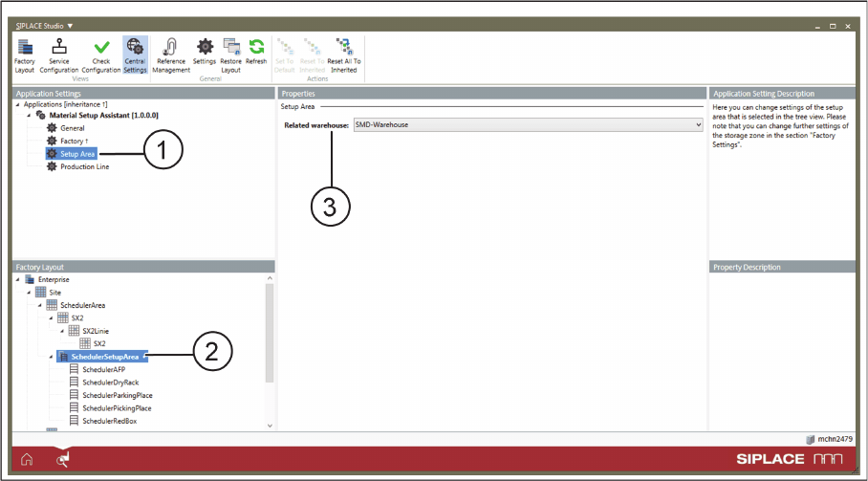Screen dimensions: 868x481
Task: Collapse the SX2Linie node
Action: click(62, 331)
